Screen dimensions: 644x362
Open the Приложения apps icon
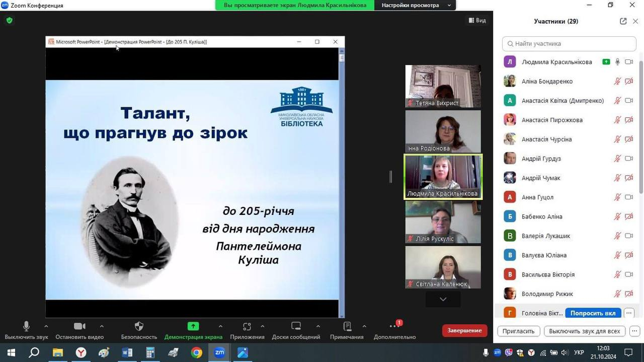point(247,327)
